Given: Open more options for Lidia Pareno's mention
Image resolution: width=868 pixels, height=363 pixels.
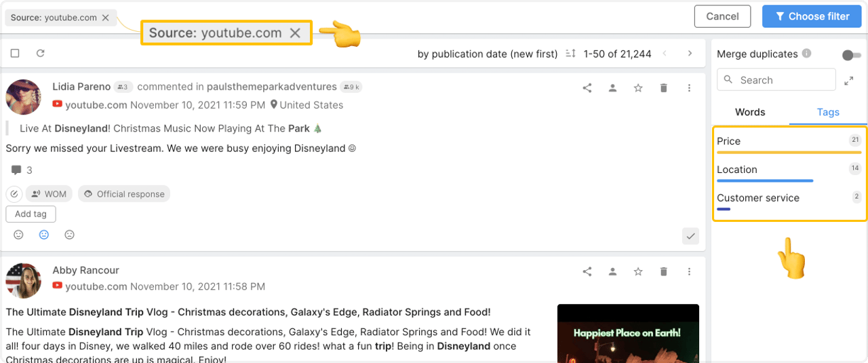Looking at the screenshot, I should click(x=689, y=88).
